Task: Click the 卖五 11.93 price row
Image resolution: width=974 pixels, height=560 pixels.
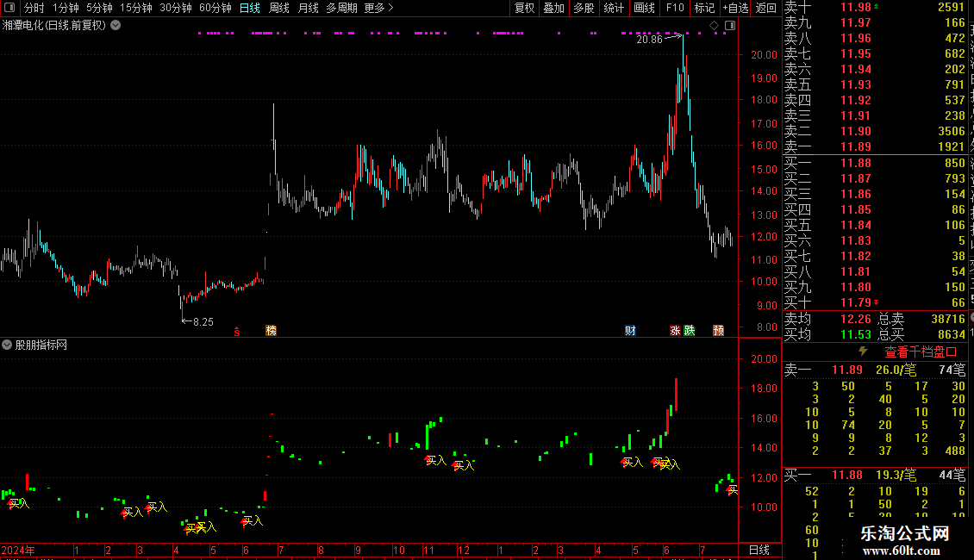Action: click(x=875, y=85)
